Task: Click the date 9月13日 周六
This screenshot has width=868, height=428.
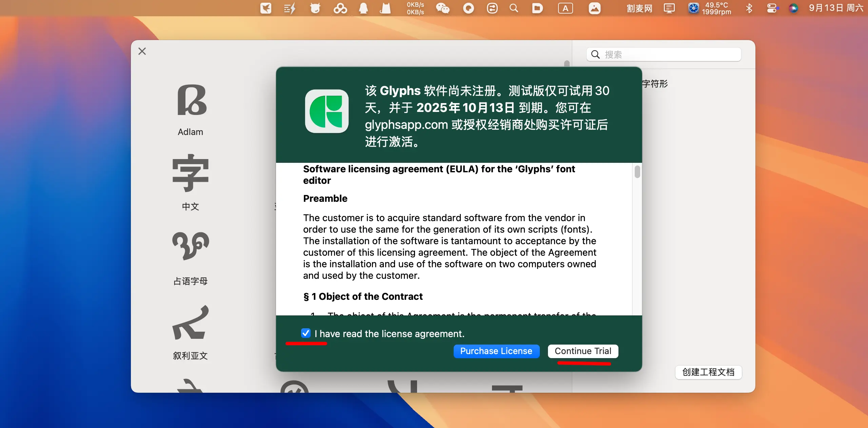Action: (x=836, y=8)
